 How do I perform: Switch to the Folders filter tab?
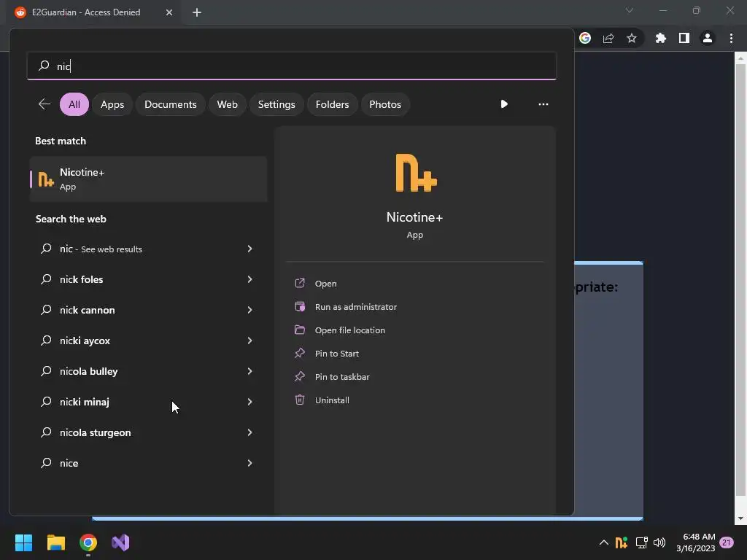point(332,104)
